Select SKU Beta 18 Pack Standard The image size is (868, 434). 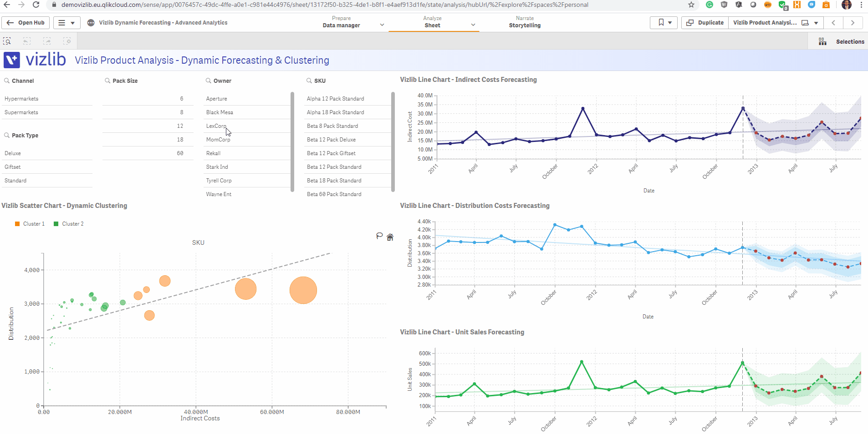pyautogui.click(x=347, y=181)
